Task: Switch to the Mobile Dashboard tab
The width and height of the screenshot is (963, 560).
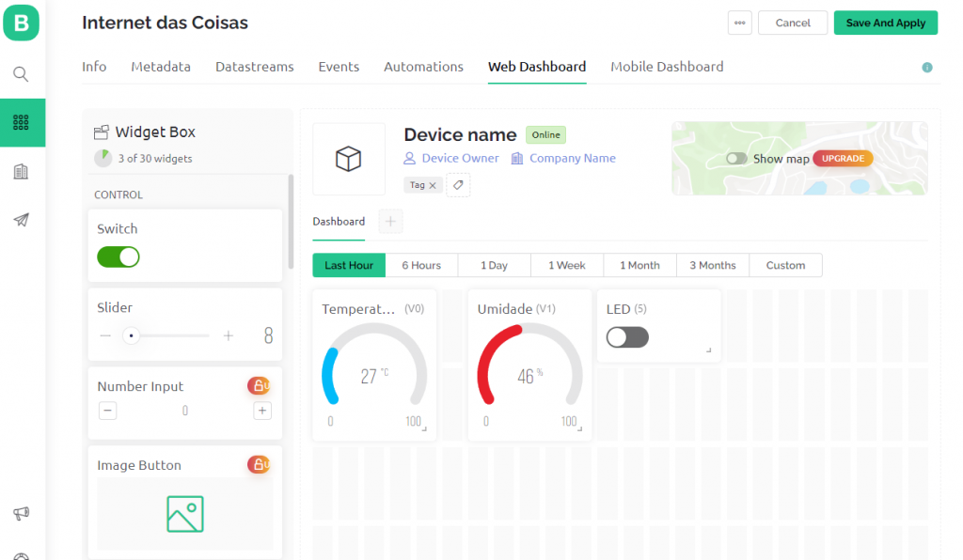Action: (x=667, y=67)
